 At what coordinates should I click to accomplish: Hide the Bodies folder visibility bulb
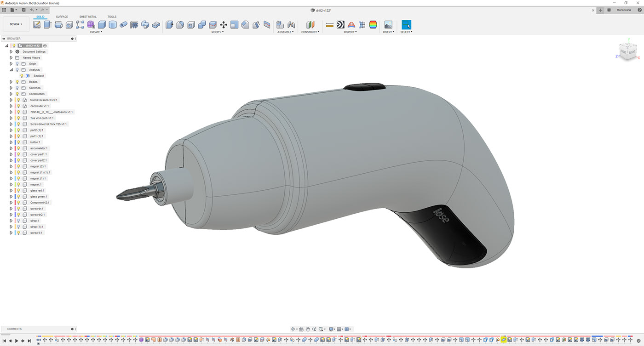[x=17, y=82]
